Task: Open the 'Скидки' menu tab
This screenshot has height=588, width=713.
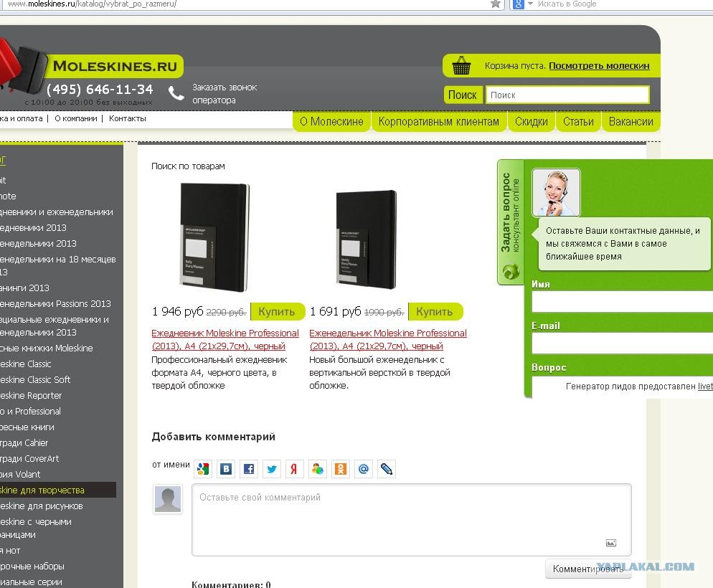Action: [531, 121]
